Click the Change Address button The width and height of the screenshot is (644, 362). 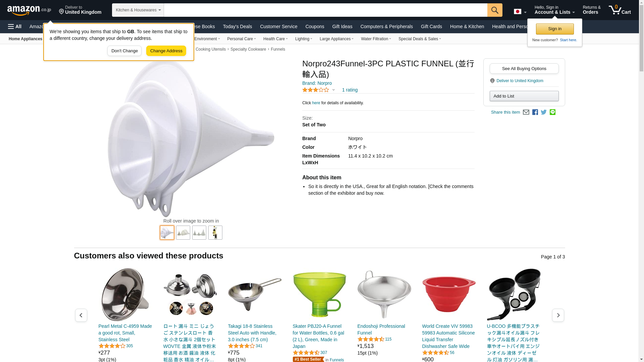pos(166,51)
